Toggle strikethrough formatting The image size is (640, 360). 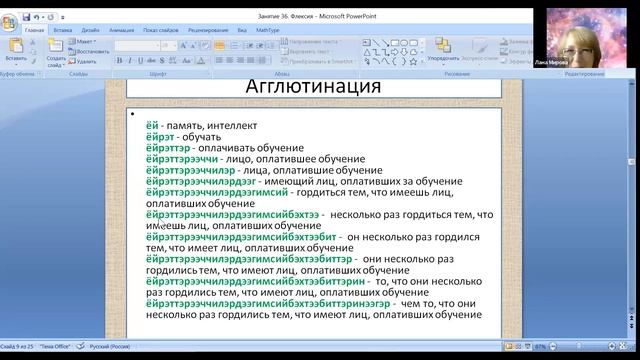(151, 60)
